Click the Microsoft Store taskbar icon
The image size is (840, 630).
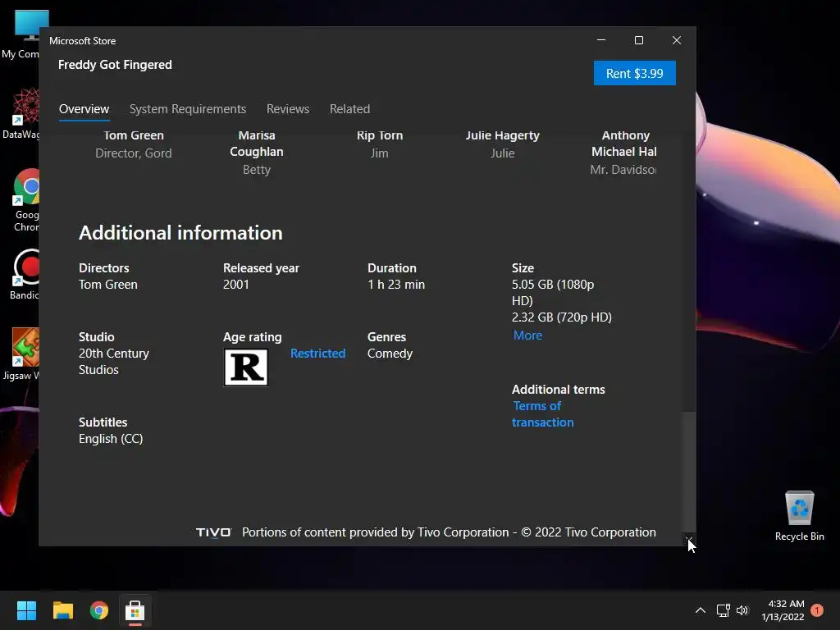135,610
